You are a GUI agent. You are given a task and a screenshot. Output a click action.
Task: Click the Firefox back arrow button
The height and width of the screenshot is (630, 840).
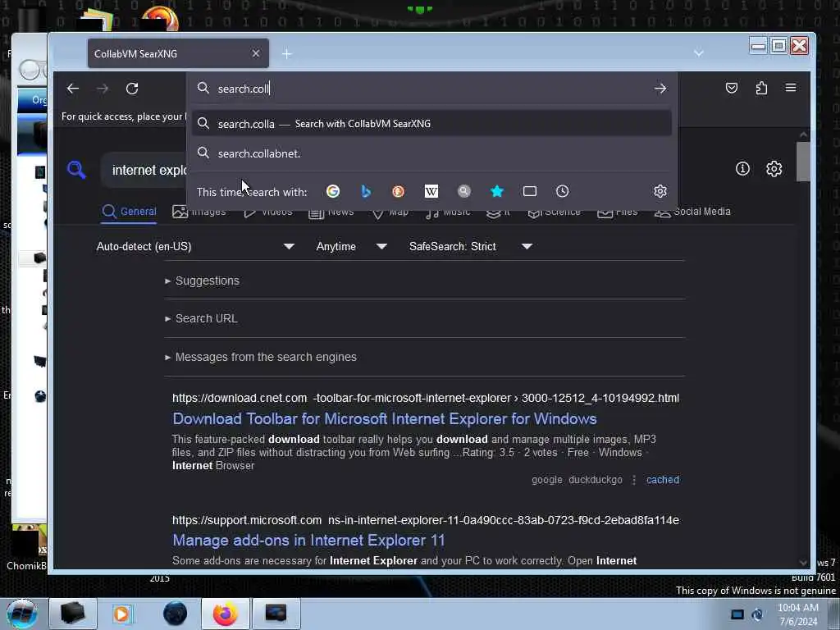[73, 89]
